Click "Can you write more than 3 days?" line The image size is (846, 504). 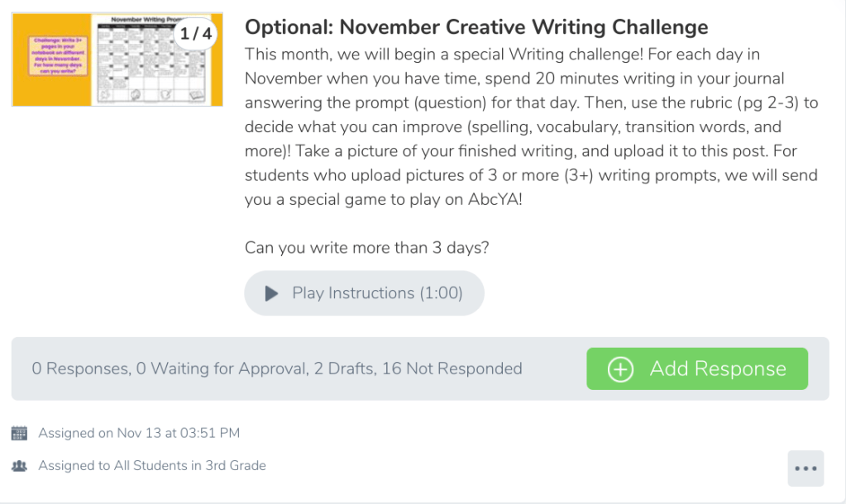click(x=366, y=248)
